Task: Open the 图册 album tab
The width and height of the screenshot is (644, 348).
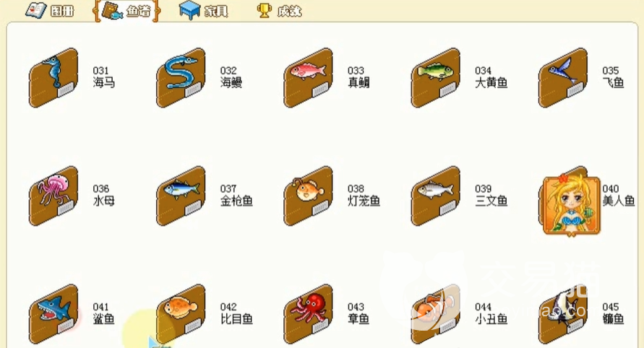Action: tap(50, 10)
